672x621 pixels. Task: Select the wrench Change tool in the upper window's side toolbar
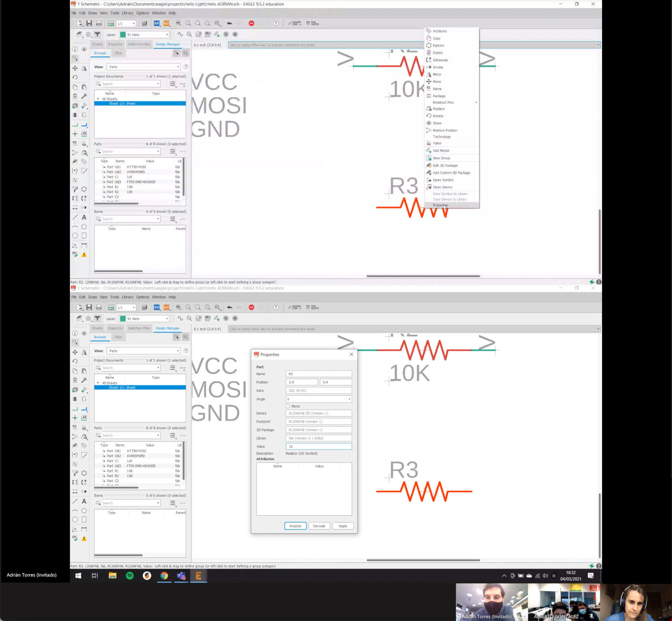[84, 96]
